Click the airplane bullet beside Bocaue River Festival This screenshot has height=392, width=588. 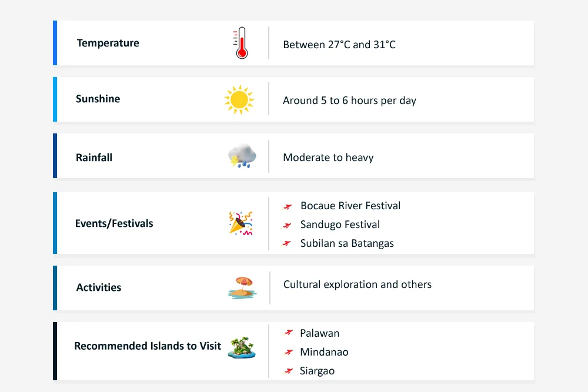pos(288,206)
